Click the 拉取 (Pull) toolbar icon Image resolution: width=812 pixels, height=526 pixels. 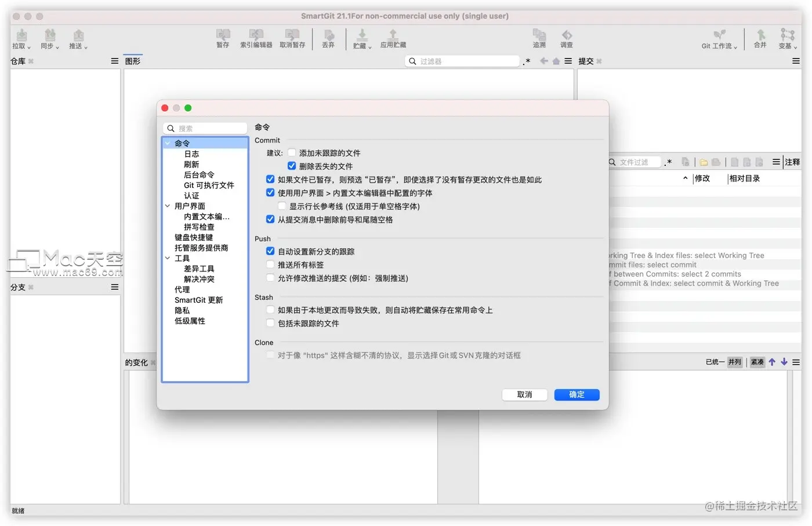[21, 35]
